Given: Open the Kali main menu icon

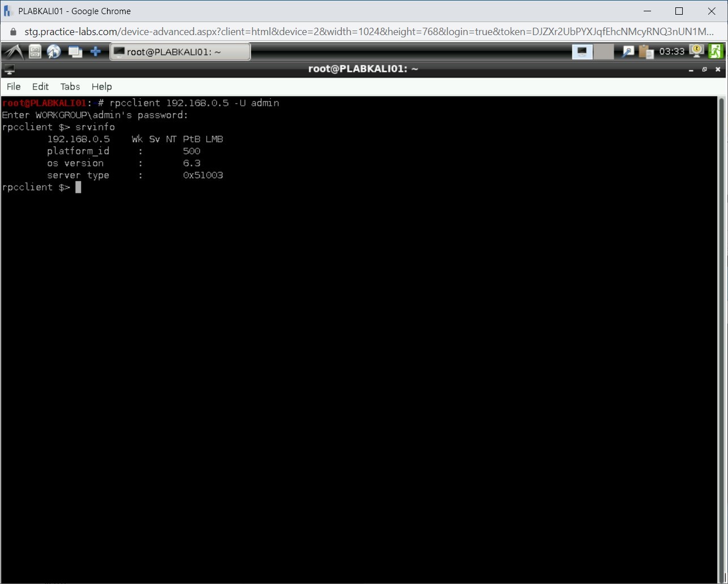Looking at the screenshot, I should [13, 51].
